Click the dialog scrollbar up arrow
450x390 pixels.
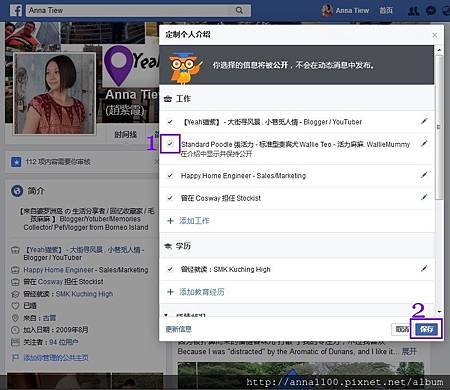point(439,50)
